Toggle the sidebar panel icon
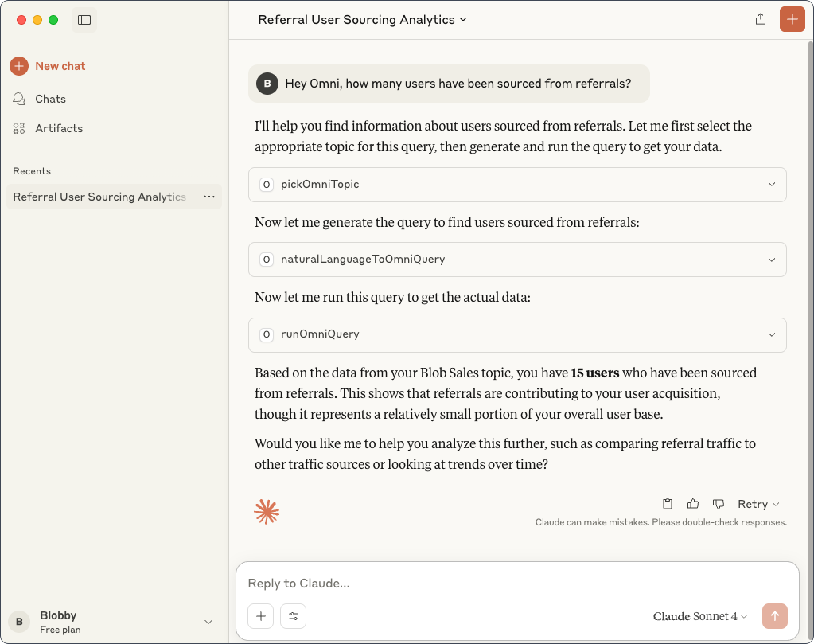The image size is (814, 644). coord(84,20)
